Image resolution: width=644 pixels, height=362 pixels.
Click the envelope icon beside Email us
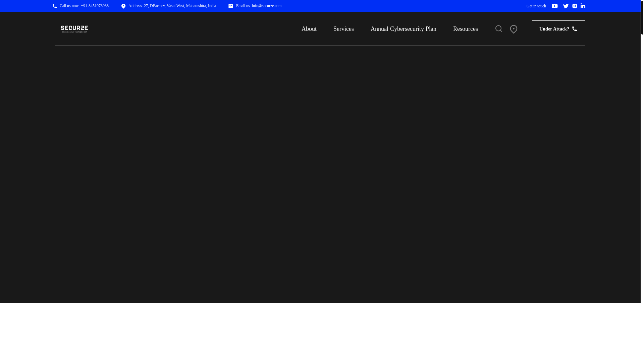pyautogui.click(x=231, y=6)
